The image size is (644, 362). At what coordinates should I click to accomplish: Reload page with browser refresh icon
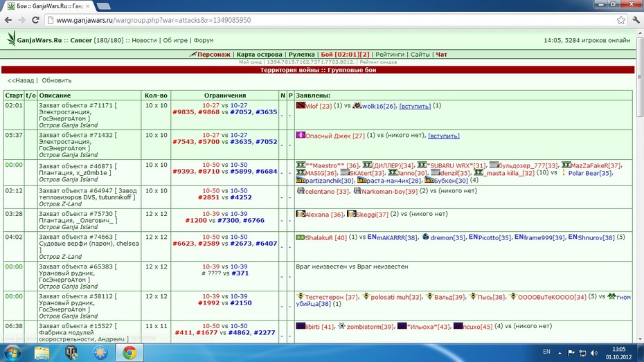36,20
